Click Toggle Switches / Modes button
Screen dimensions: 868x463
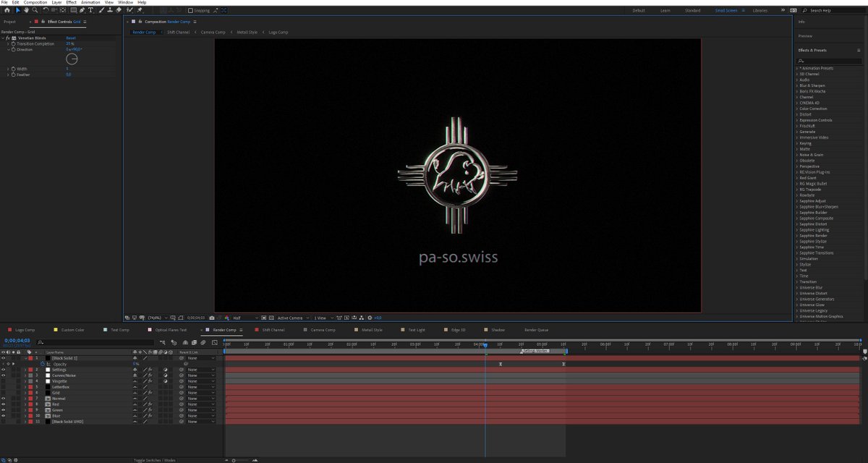coord(154,460)
